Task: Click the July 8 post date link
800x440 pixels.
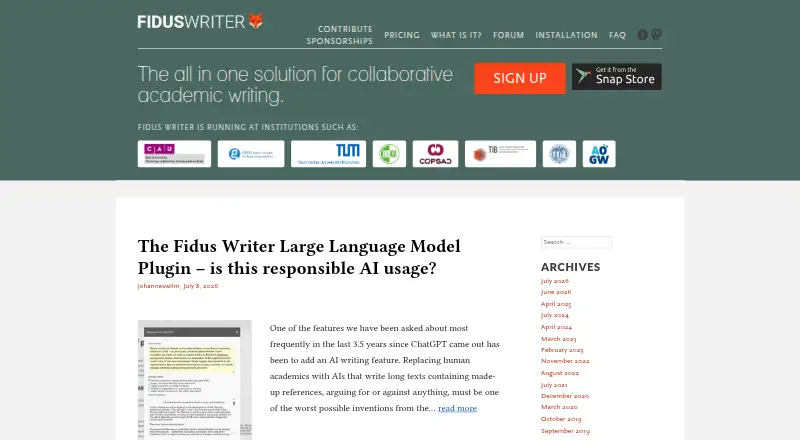Action: click(201, 286)
